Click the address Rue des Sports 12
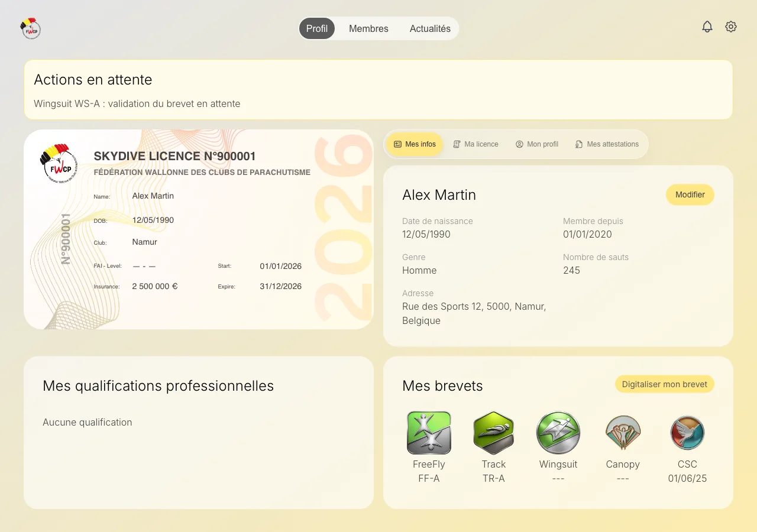Screen dimensions: 757x532 tap(474, 313)
